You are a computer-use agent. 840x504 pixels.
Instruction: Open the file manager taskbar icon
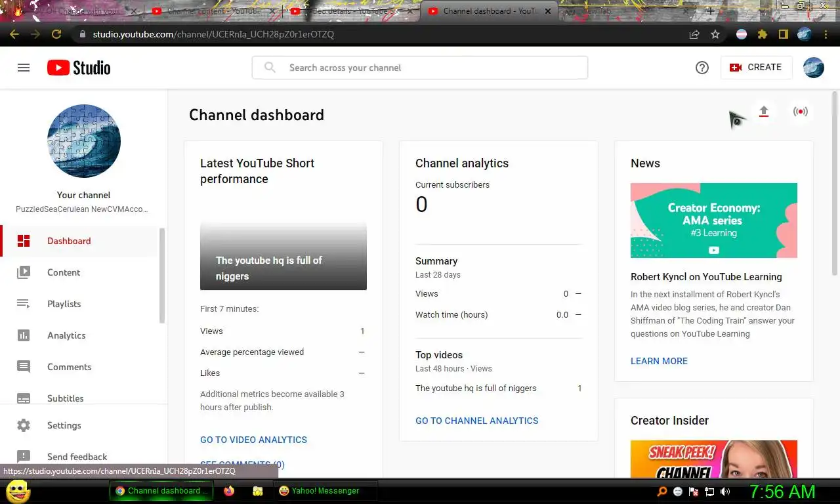point(258,491)
